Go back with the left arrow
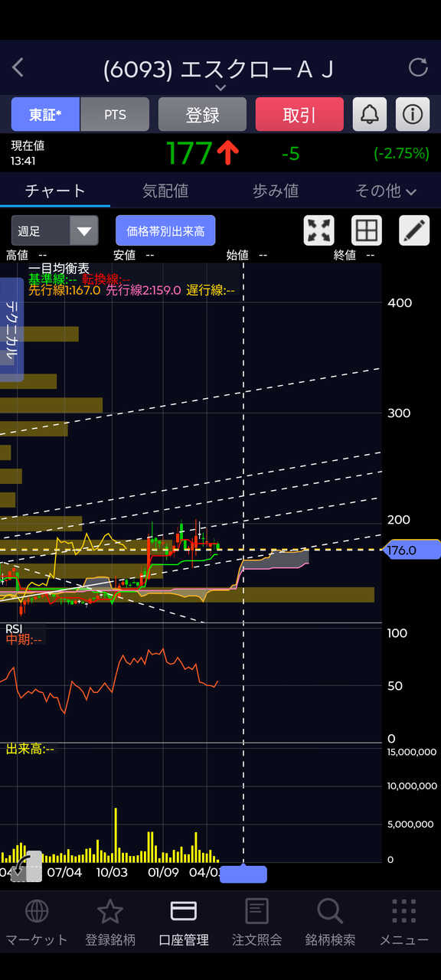The height and width of the screenshot is (980, 441). point(18,68)
